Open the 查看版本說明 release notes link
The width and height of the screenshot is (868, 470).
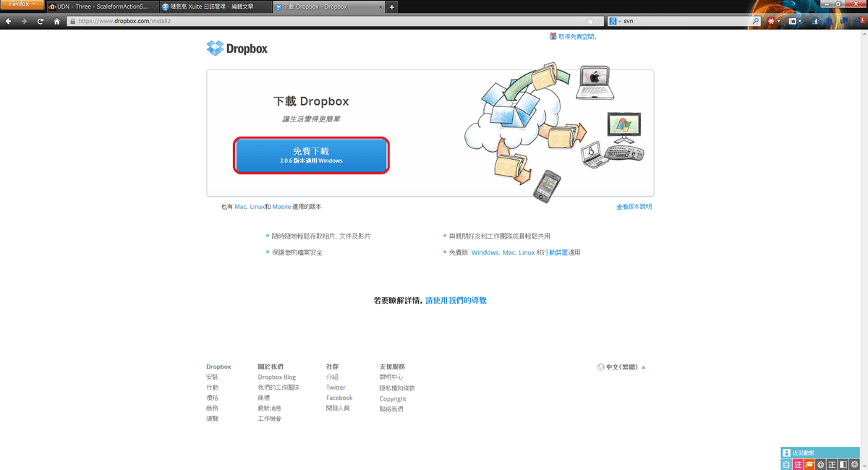(x=634, y=207)
